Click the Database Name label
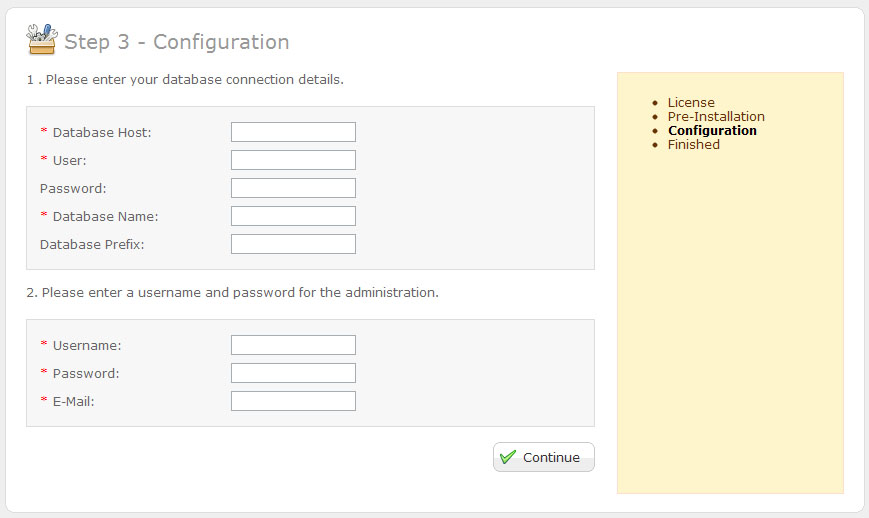Viewport: 869px width, 518px height. [105, 216]
